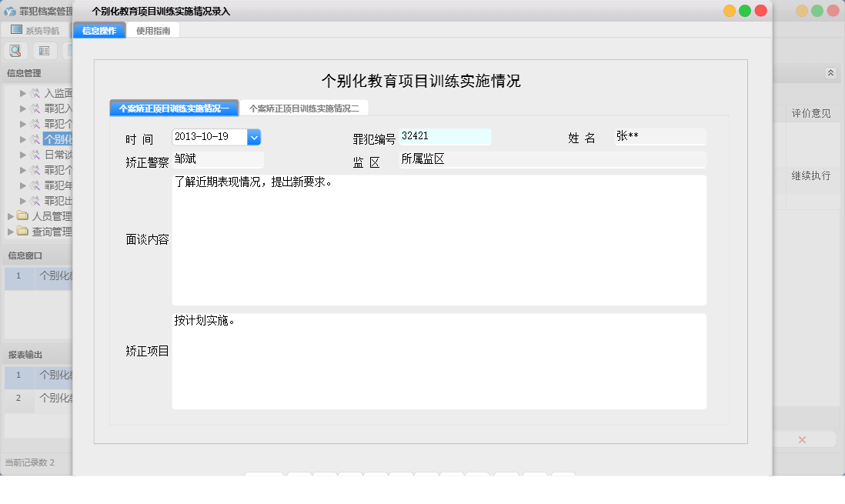Click the 查询管理 folder icon

pyautogui.click(x=22, y=232)
